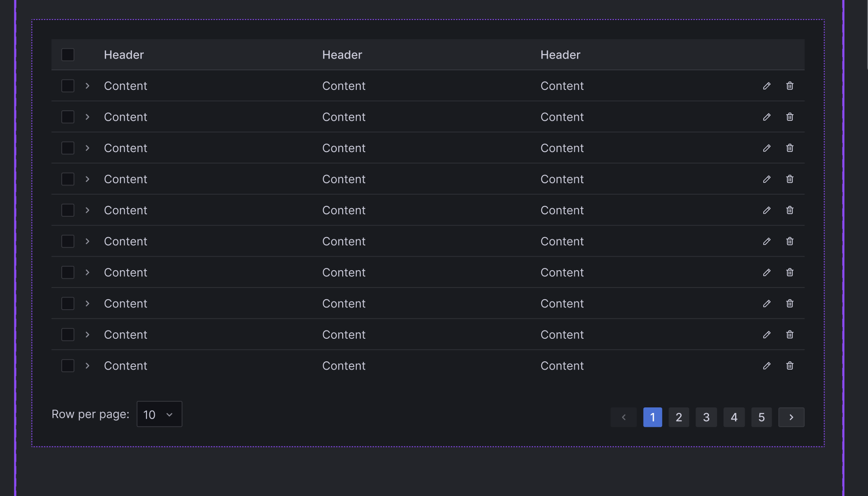
Task: Edit the third row with pencil icon
Action: pyautogui.click(x=767, y=148)
